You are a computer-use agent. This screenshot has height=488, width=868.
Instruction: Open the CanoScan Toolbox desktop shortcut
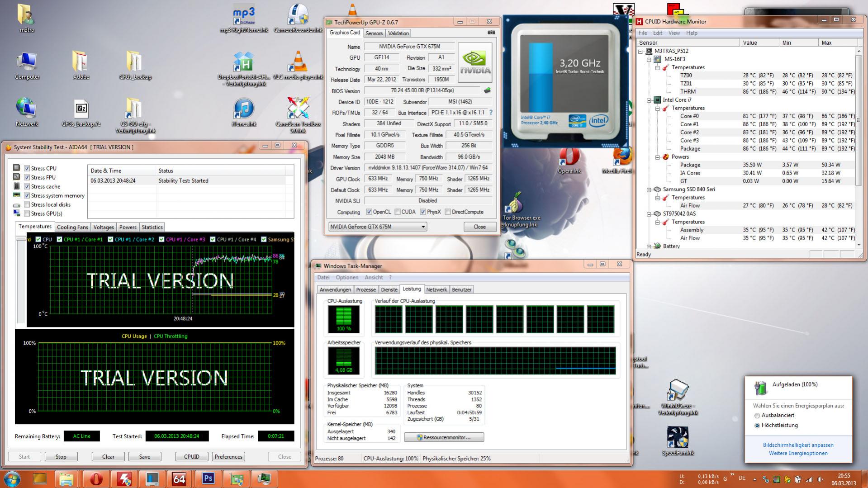tap(298, 115)
